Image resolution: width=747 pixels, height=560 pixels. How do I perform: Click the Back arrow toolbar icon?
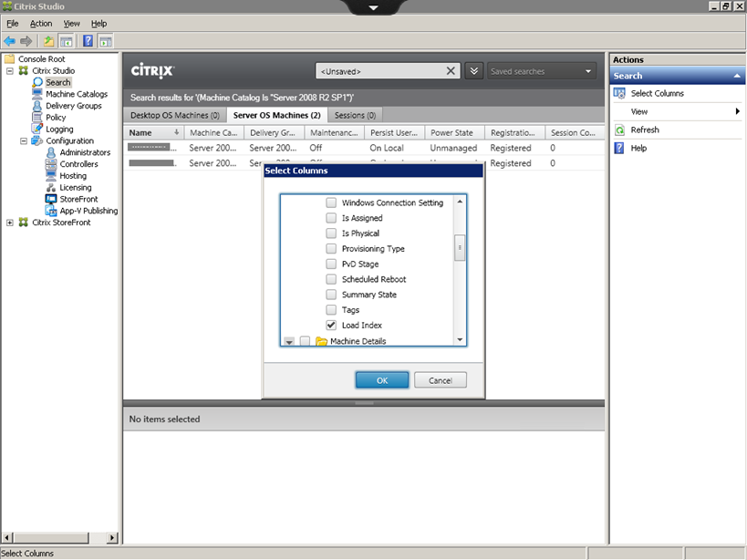click(x=9, y=41)
